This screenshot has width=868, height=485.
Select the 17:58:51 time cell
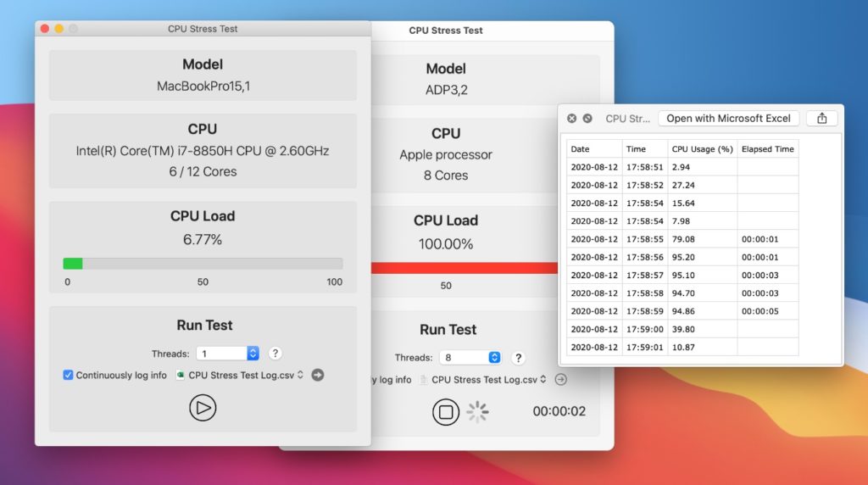click(644, 167)
